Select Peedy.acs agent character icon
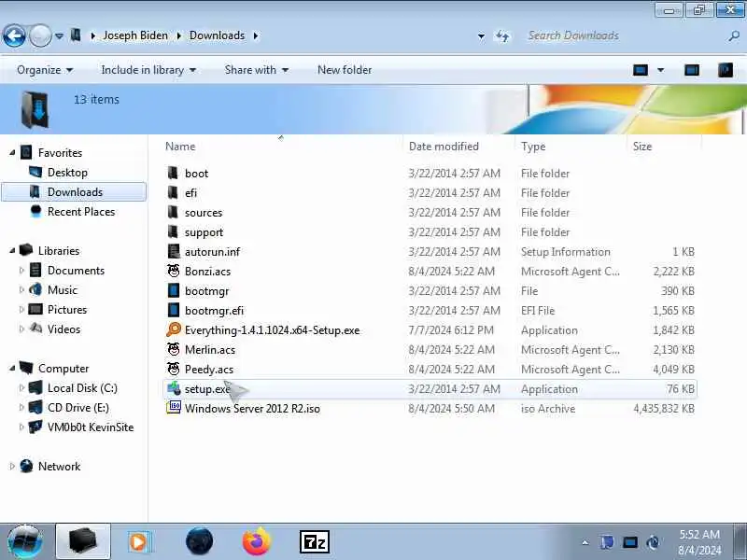Screen dimensions: 747x560 click(x=174, y=369)
